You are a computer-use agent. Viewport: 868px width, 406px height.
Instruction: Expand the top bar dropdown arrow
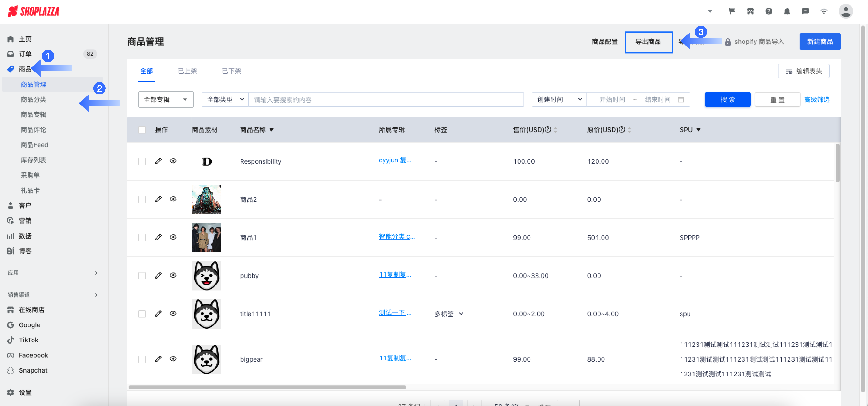(710, 11)
